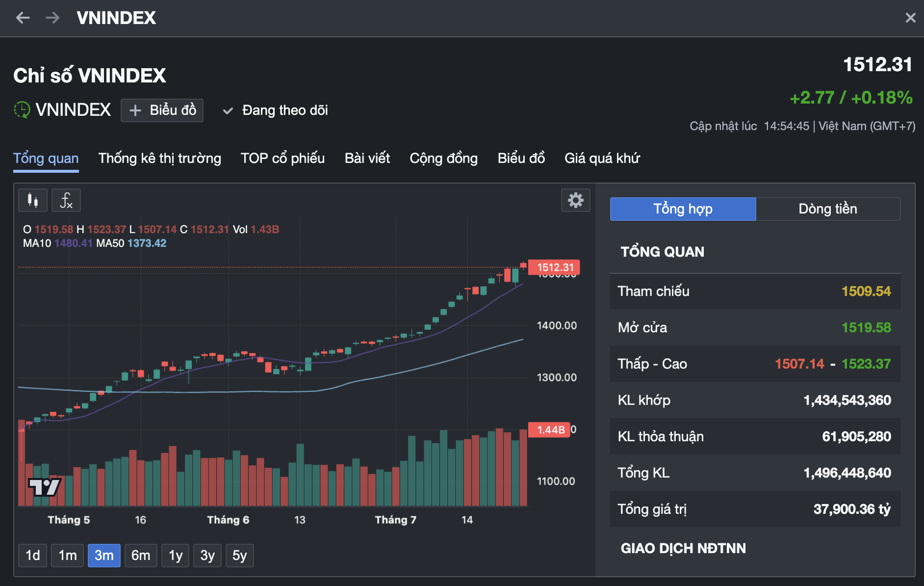Close the VNINDEX panel

pos(910,18)
